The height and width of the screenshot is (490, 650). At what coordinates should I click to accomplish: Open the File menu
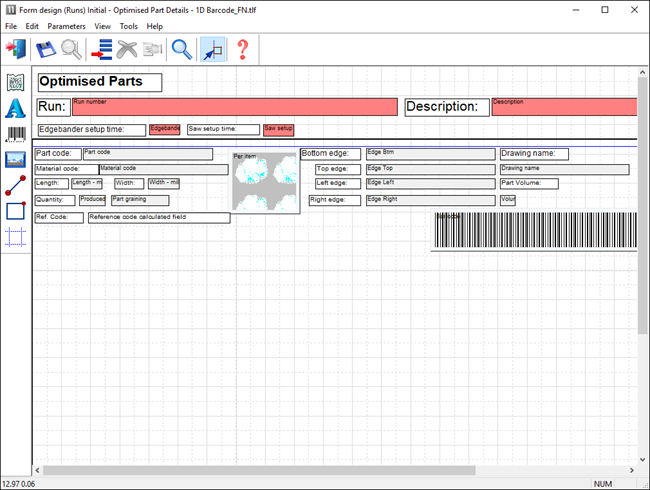12,26
